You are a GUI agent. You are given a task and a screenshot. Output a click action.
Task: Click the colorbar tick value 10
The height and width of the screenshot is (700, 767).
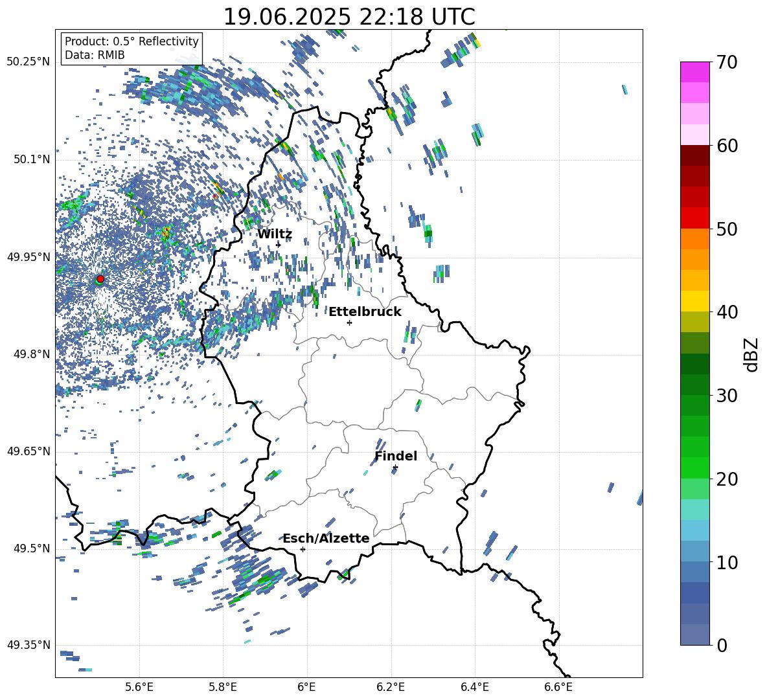click(727, 562)
